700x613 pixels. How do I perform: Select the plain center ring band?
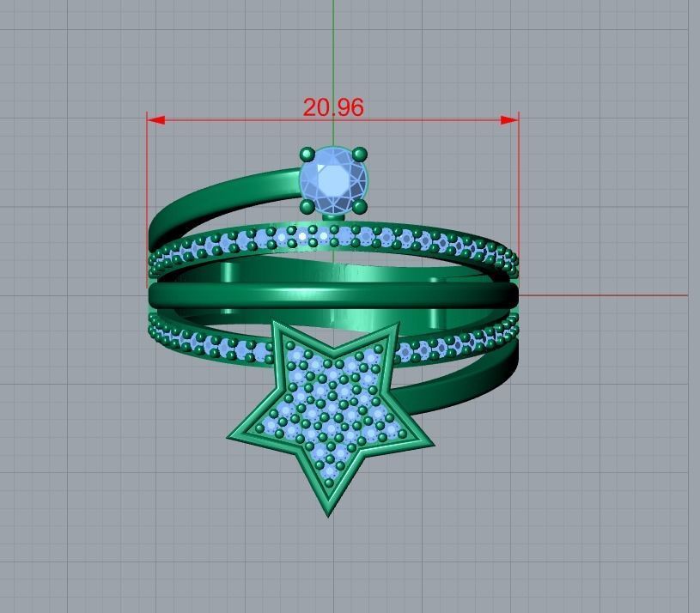(x=333, y=294)
